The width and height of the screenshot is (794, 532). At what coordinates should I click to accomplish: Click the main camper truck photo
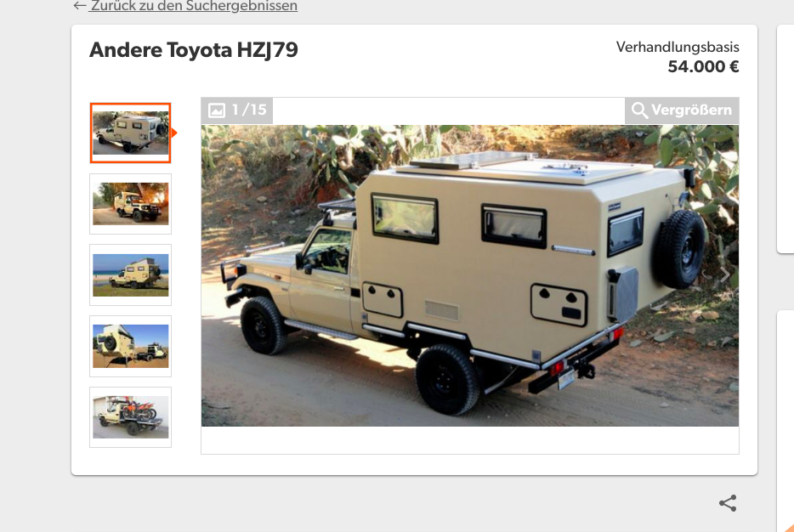[x=470, y=275]
